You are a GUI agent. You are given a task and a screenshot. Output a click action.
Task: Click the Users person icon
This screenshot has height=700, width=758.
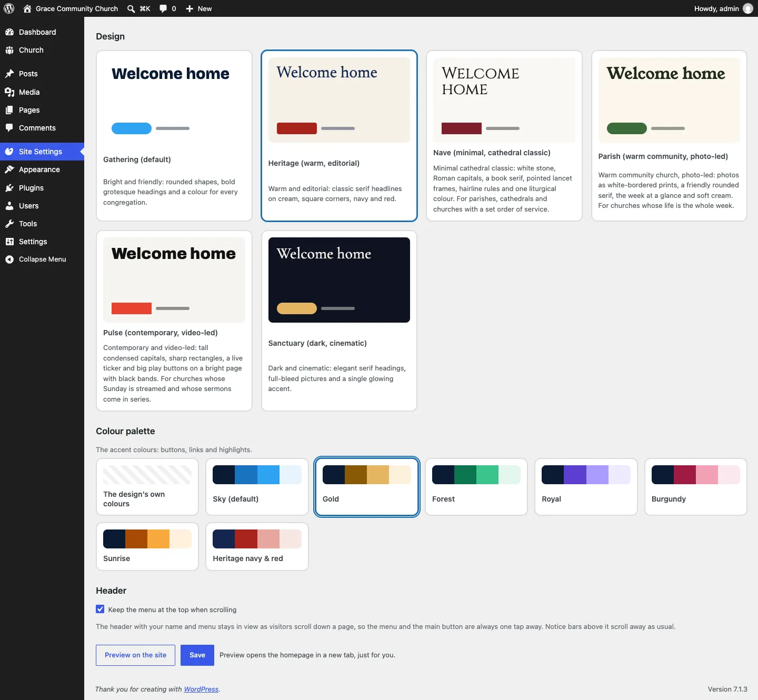pos(9,206)
